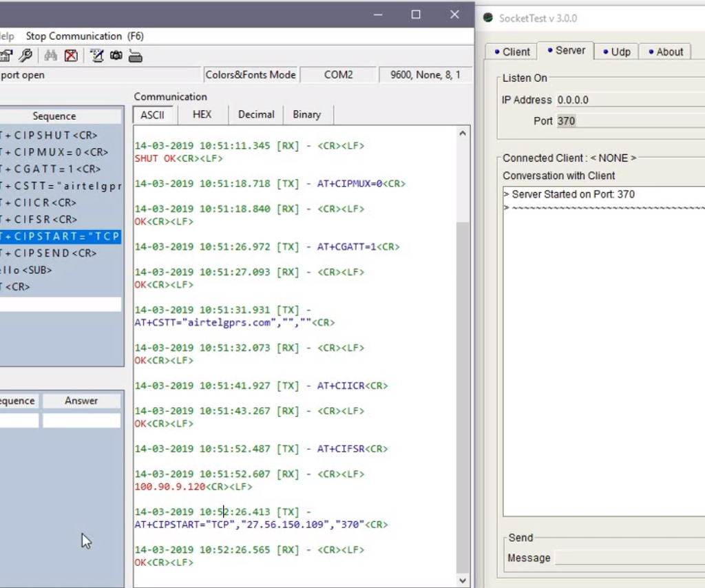Open settings with the wrench toolbar icon

pos(25,56)
